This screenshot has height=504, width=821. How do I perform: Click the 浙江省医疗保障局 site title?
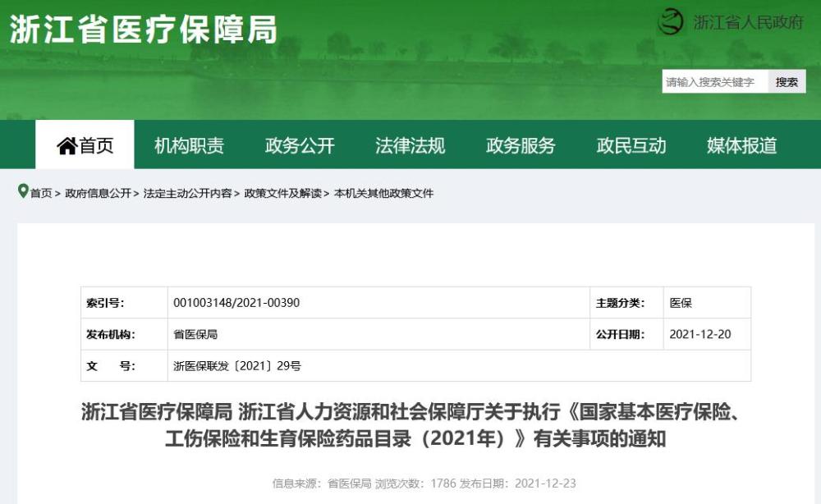coord(143,29)
